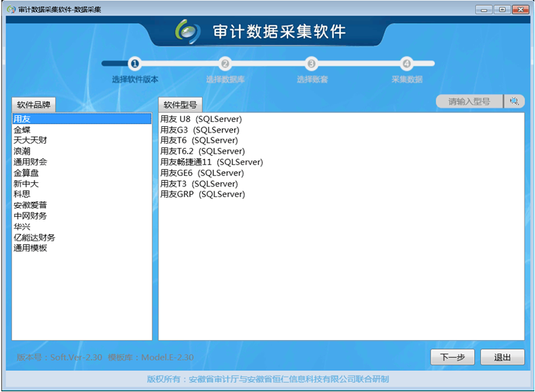535x392 pixels.
Task: Click the 选择软件版本 step label
Action: click(135, 79)
